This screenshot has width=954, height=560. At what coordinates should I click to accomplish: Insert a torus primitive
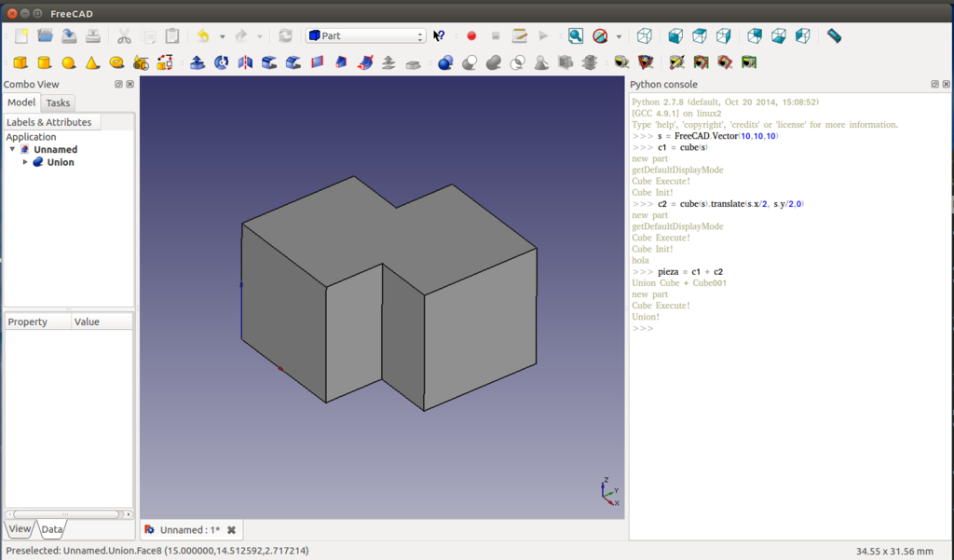116,63
